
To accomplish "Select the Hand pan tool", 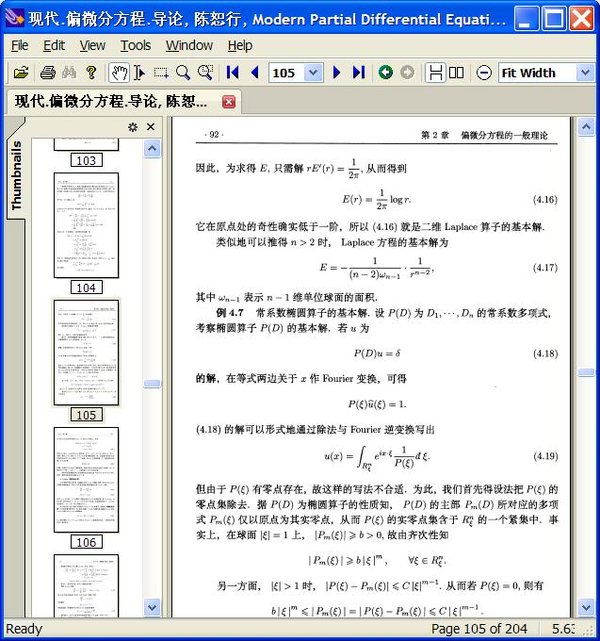I will tap(119, 73).
